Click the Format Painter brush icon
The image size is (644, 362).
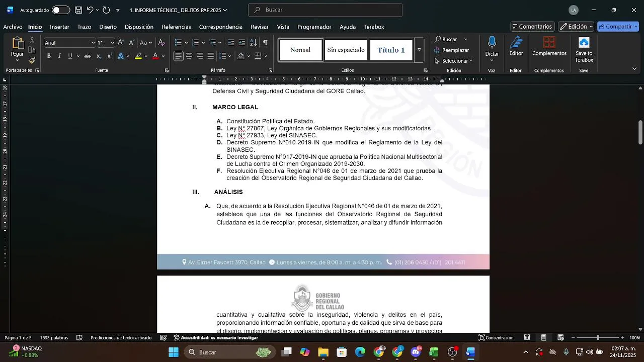[32, 60]
